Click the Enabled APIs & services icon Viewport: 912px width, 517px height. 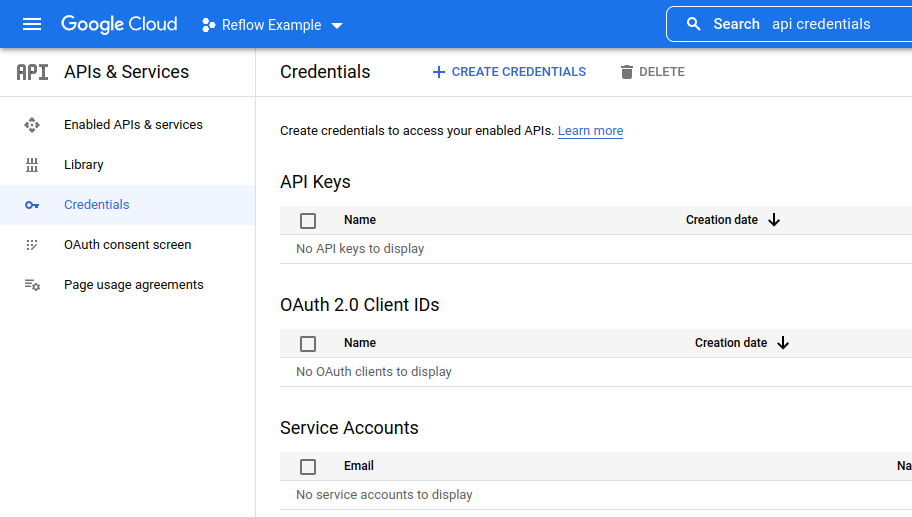[32, 124]
